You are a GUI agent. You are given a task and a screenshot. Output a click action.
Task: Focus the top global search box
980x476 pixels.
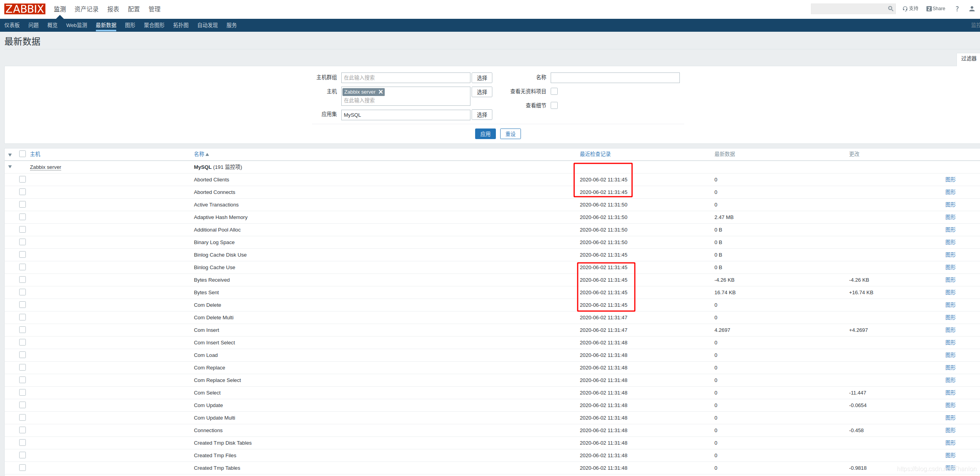coord(853,9)
